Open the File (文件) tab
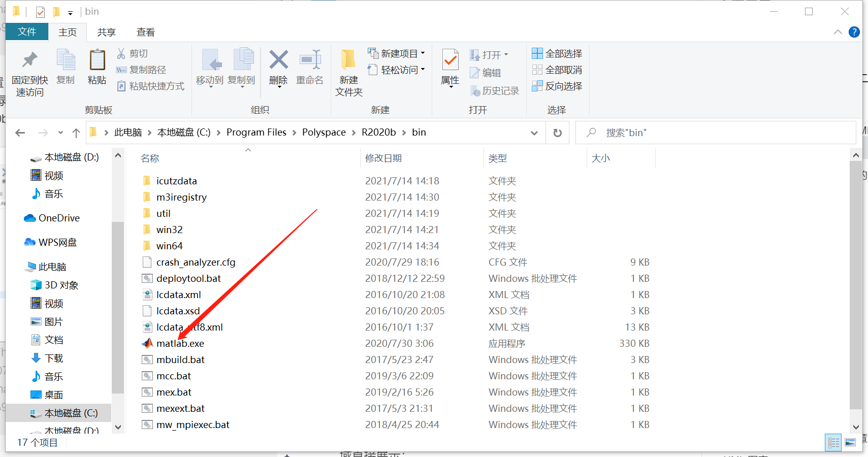Viewport: 868px width, 457px height. 27,32
